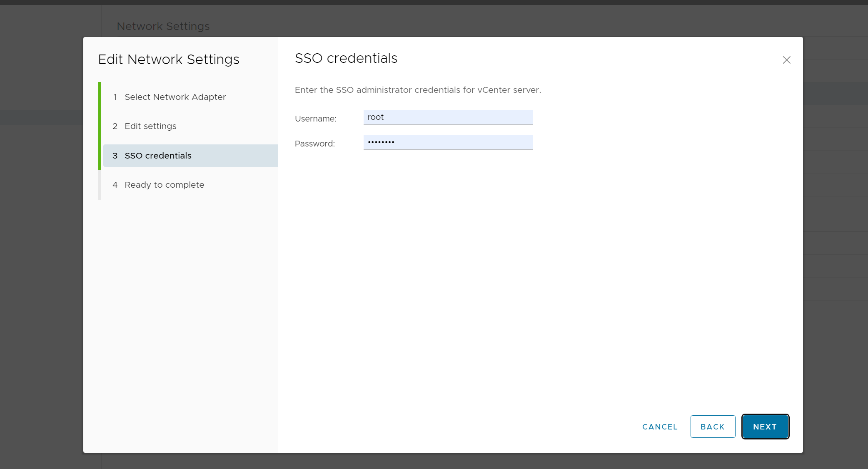Click the BACK button to return
868x469 pixels.
[x=713, y=426]
